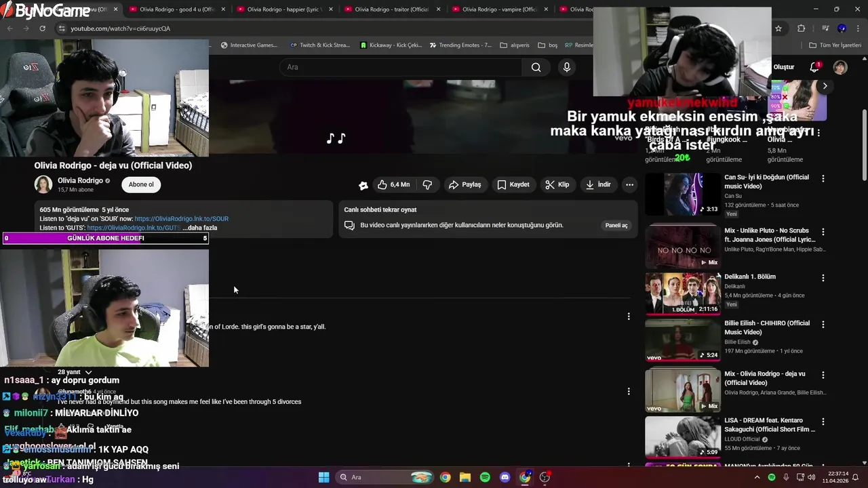This screenshot has height=488, width=868.
Task: Open Tüm Yer İşaretleri bookmarks folder
Action: pos(835,45)
